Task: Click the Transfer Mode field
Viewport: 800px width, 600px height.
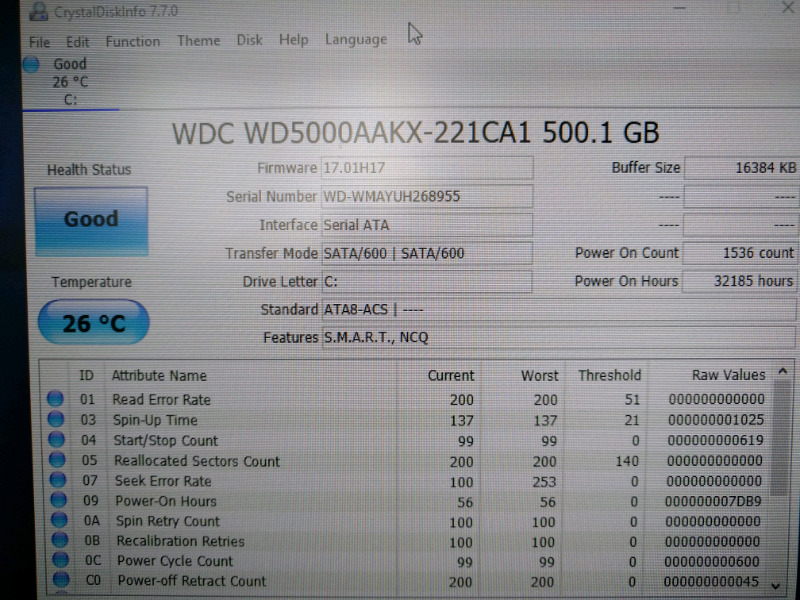Action: (x=427, y=253)
